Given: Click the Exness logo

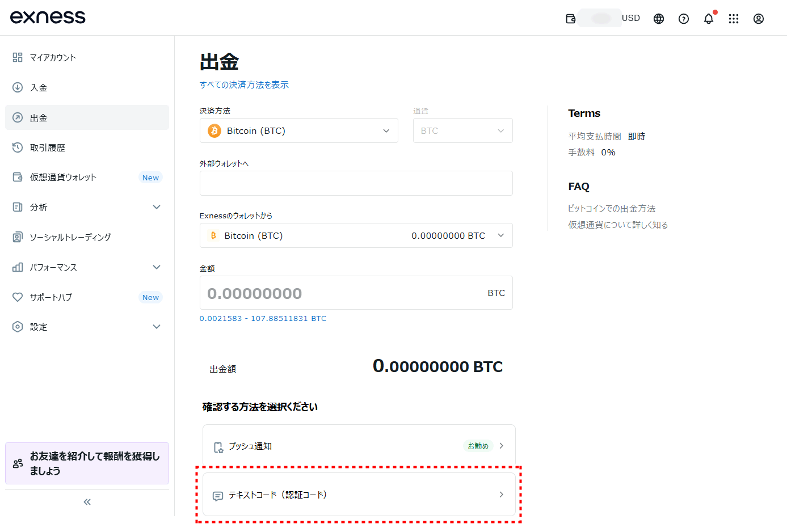Looking at the screenshot, I should (48, 17).
